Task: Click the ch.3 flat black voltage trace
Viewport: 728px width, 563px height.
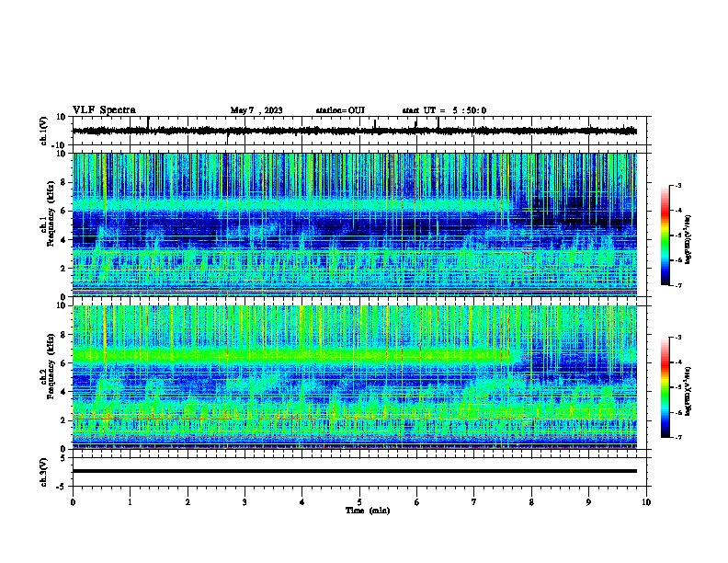Action: pos(354,471)
